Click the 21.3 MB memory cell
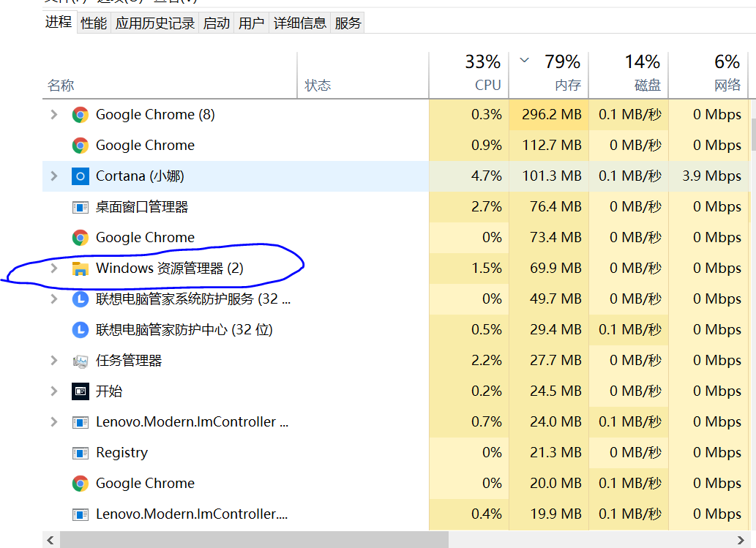Image resolution: width=756 pixels, height=548 pixels. 549,453
